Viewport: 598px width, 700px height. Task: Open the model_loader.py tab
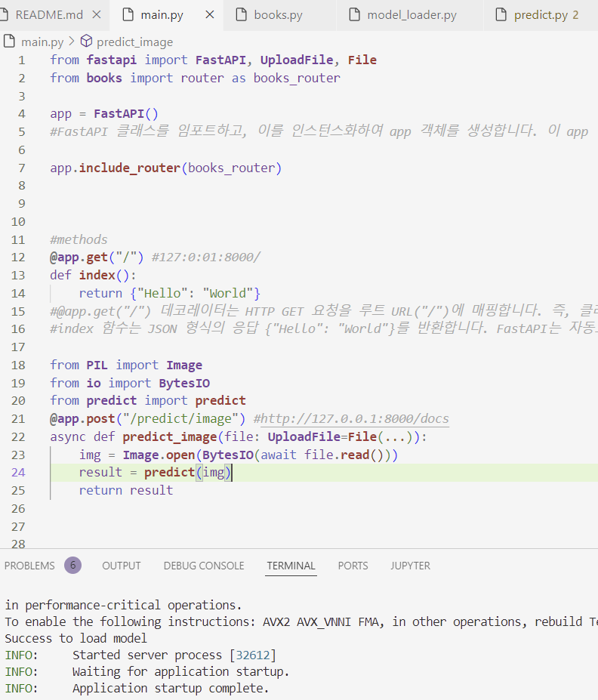pos(412,15)
